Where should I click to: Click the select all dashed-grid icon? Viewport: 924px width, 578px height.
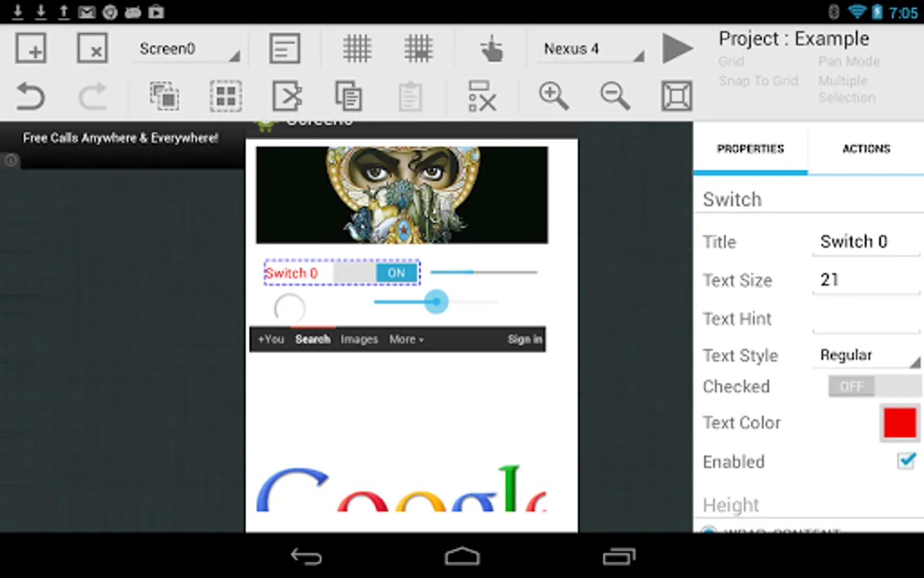point(226,96)
